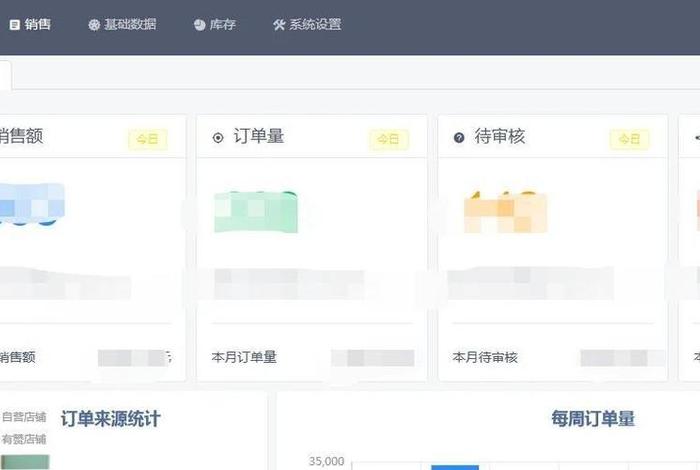Click the target icon beside 订单量
This screenshot has width=700, height=470.
click(218, 138)
